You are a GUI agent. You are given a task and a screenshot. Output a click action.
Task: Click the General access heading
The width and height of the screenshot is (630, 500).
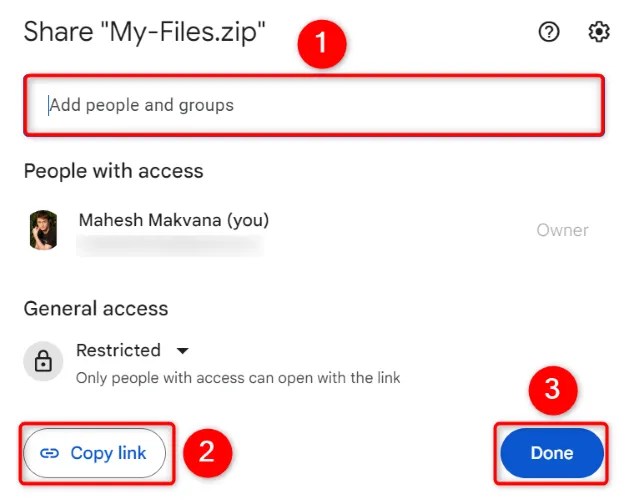pos(96,308)
